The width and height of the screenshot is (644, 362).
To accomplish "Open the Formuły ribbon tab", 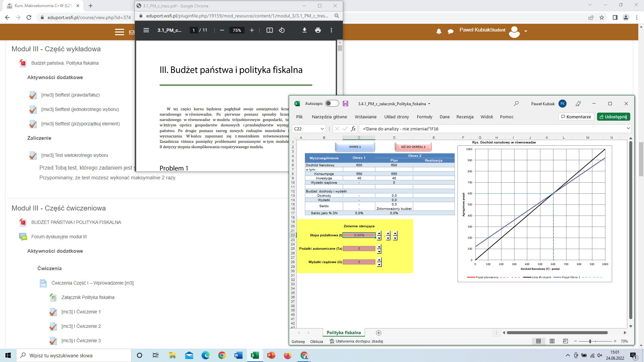I will 424,117.
